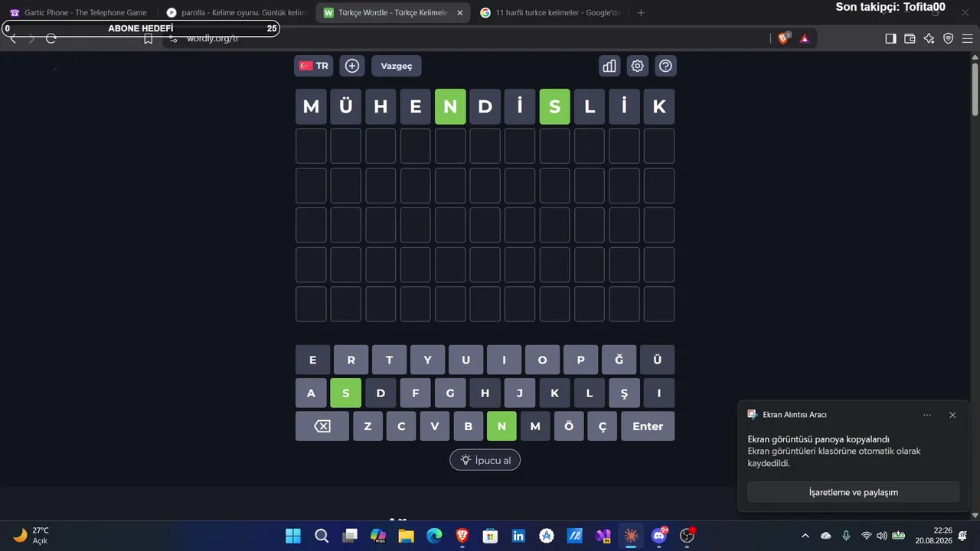Open the Leo AI sparkle icon
The height and width of the screenshot is (551, 980).
tap(929, 38)
